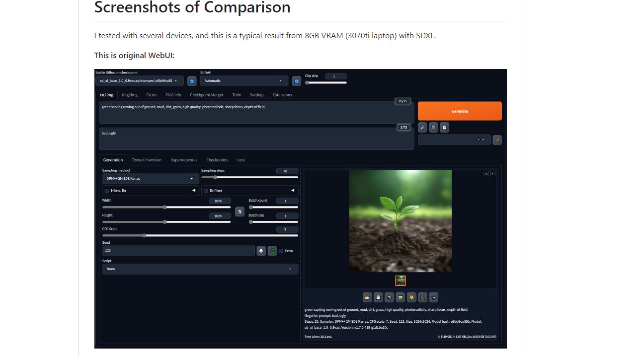Swap width and height with arrows icon
Viewport: 644px width, 356px height.
point(240,212)
